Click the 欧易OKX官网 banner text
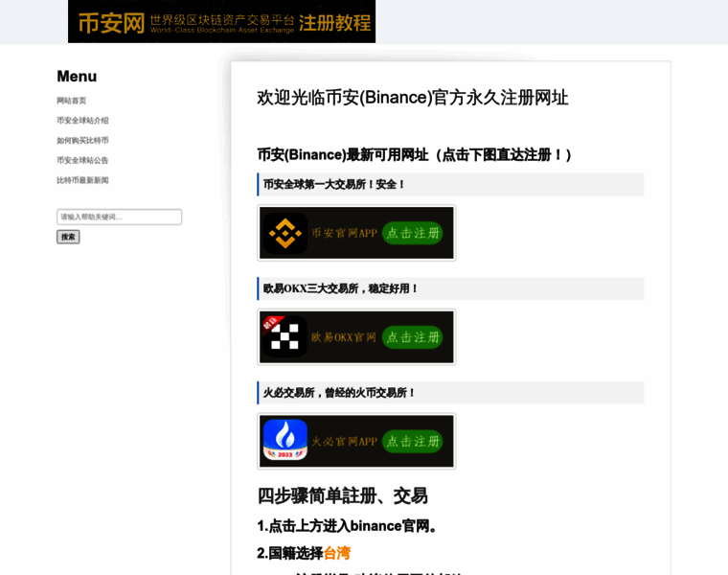Screen dimensions: 728x575 344,337
